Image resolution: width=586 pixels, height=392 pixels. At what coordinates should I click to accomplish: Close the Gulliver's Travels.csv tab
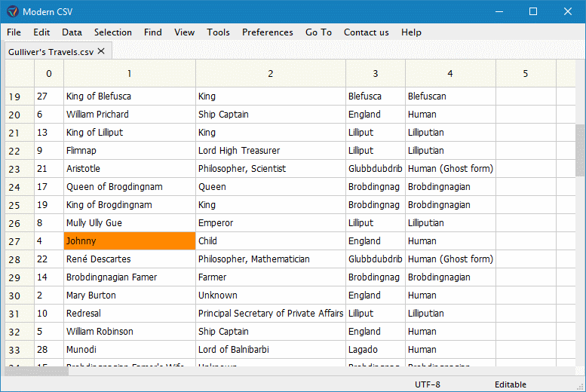(x=101, y=51)
